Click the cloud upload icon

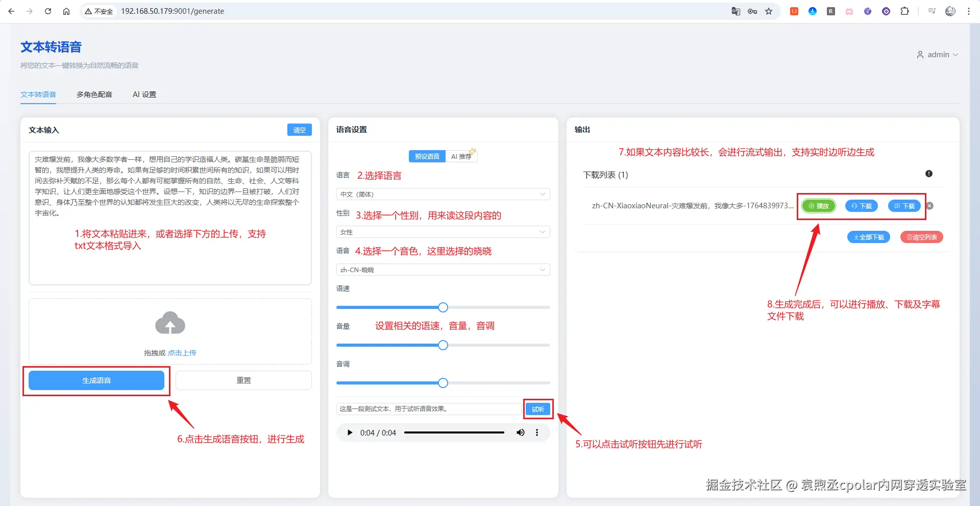(x=170, y=323)
